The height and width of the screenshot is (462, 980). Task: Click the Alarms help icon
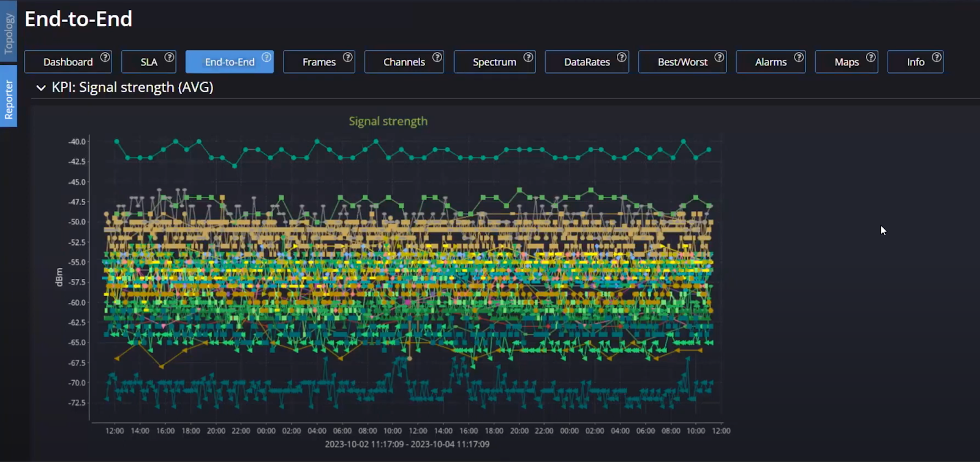coord(799,57)
